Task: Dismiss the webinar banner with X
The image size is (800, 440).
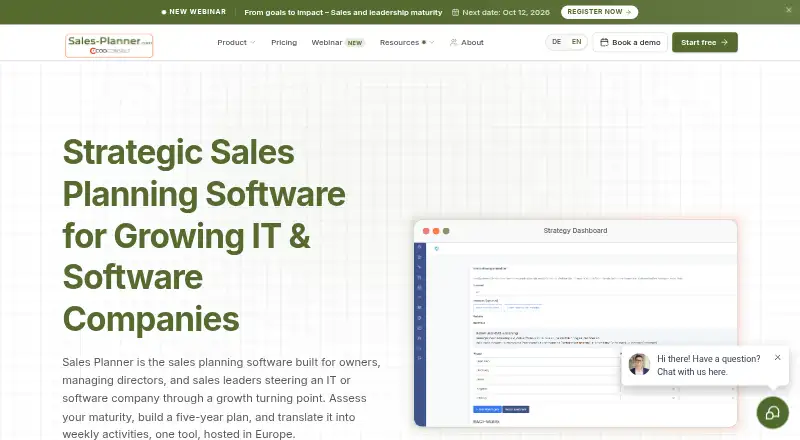Action: coord(788,10)
